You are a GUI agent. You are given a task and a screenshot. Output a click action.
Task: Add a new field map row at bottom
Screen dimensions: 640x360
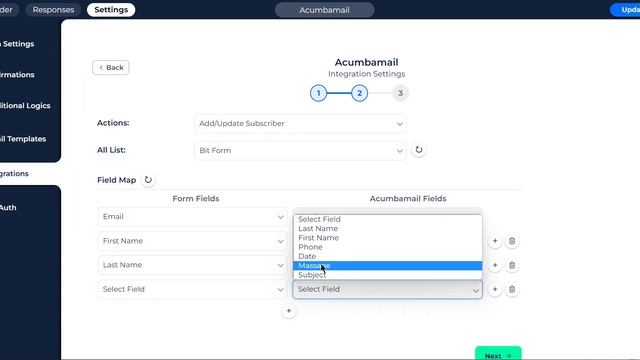coord(289,311)
